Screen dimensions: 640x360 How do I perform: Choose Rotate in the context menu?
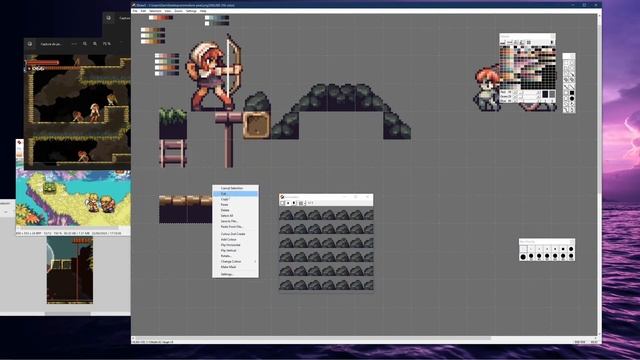coord(235,256)
